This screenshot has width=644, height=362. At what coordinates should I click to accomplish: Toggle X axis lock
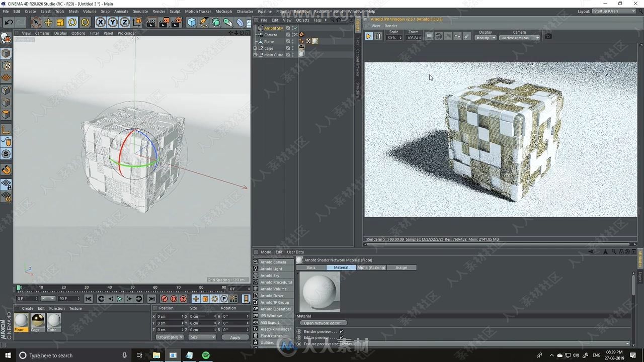(x=100, y=22)
